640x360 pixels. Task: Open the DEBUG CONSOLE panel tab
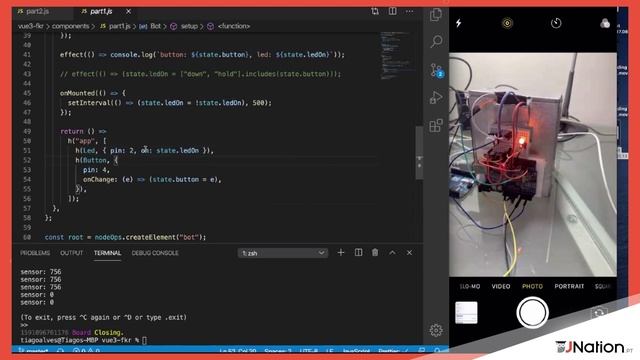click(x=155, y=253)
